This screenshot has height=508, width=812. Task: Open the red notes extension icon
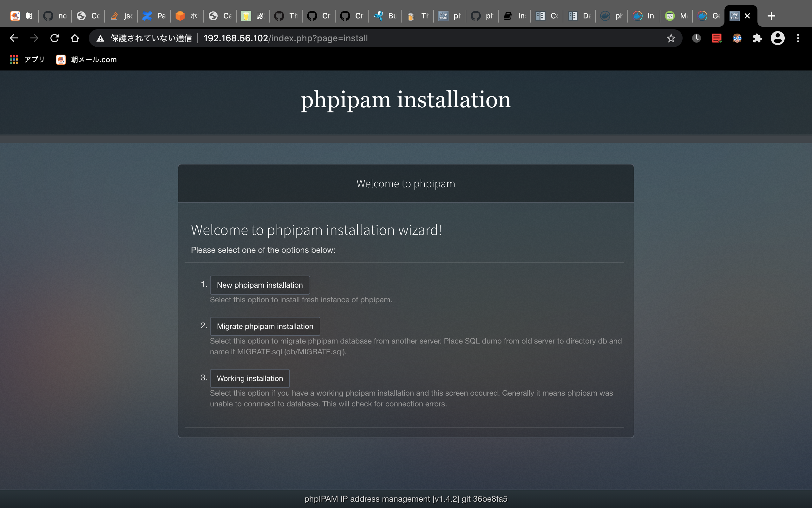coord(717,38)
